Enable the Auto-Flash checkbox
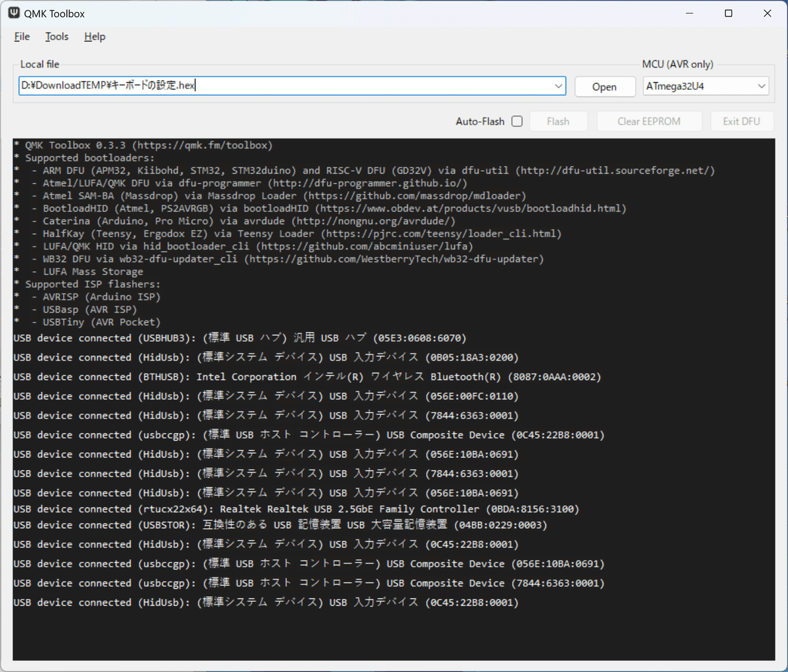 tap(517, 121)
